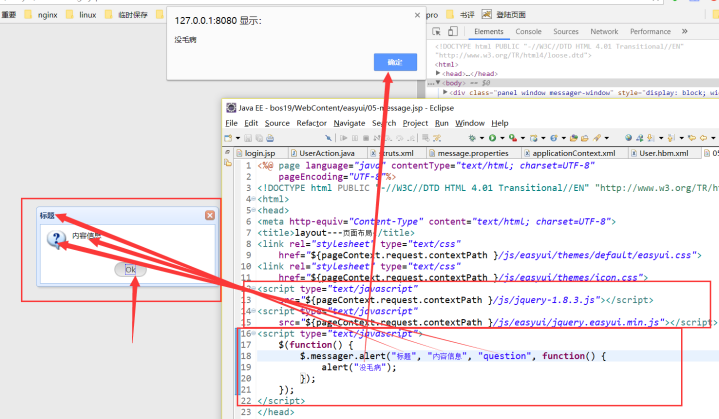Close the 127.0.0.1:8080 alert with X

[417, 15]
